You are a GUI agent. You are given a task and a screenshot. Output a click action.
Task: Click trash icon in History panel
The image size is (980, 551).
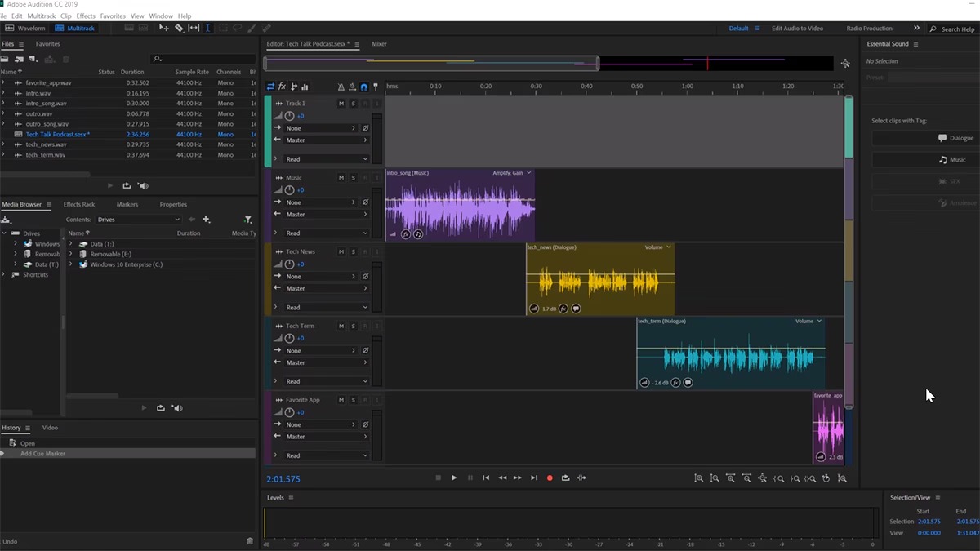click(x=250, y=541)
